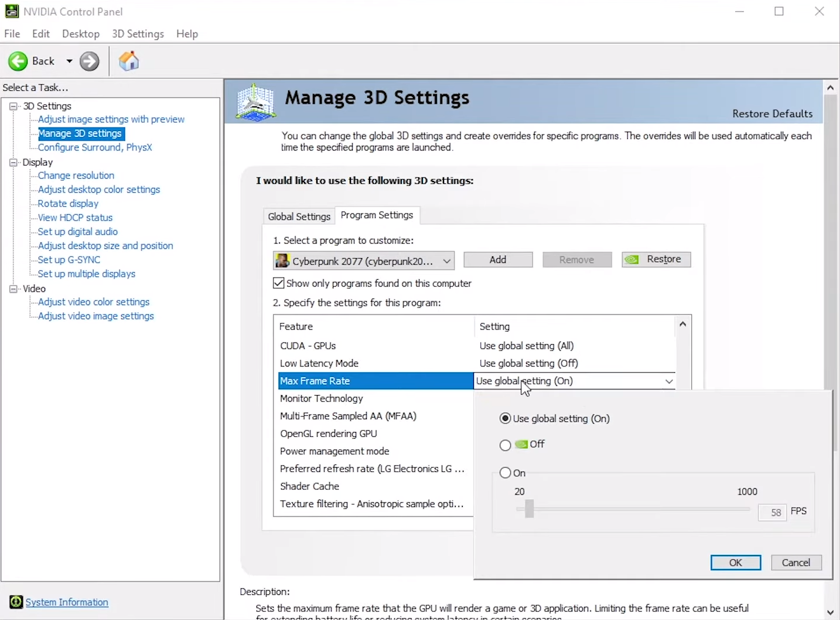Click the NVIDIA logo on Restore button

click(x=632, y=259)
